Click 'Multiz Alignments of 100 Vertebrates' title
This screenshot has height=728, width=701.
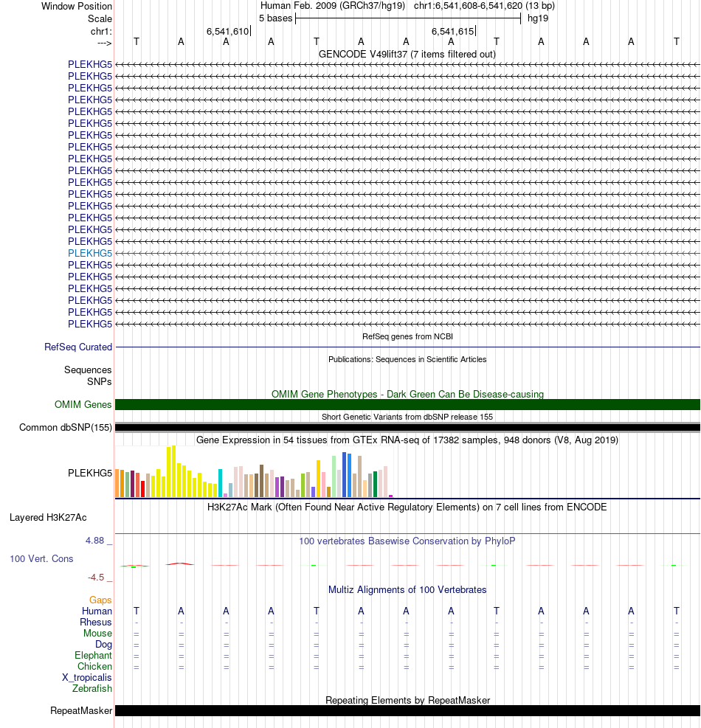(x=407, y=589)
